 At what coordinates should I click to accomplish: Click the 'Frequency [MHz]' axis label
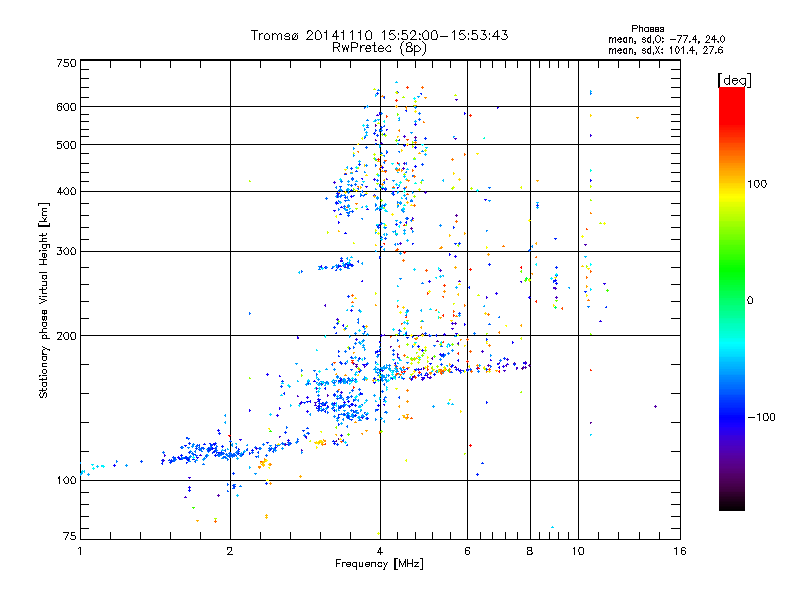tap(379, 564)
